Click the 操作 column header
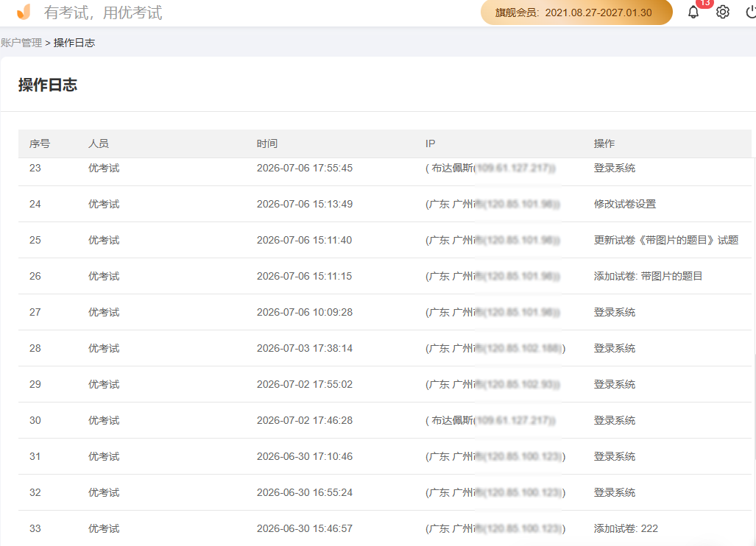 [604, 143]
